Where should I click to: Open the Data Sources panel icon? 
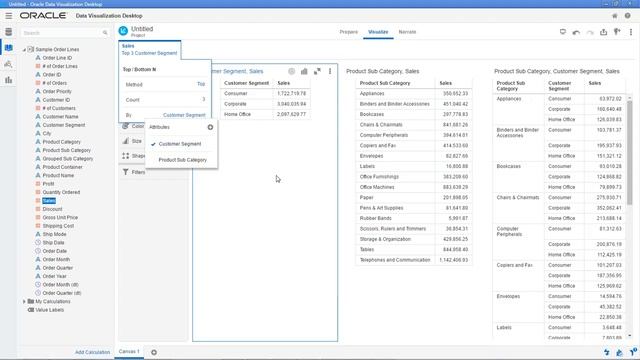pyautogui.click(x=9, y=32)
